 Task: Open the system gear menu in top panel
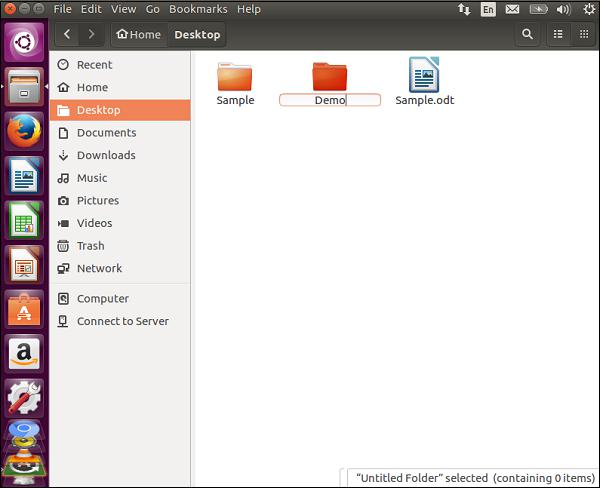[588, 9]
